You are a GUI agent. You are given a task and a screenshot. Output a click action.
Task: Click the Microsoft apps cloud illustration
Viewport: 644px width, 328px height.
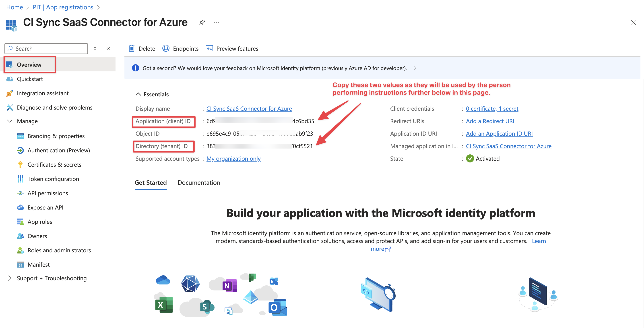(x=221, y=295)
